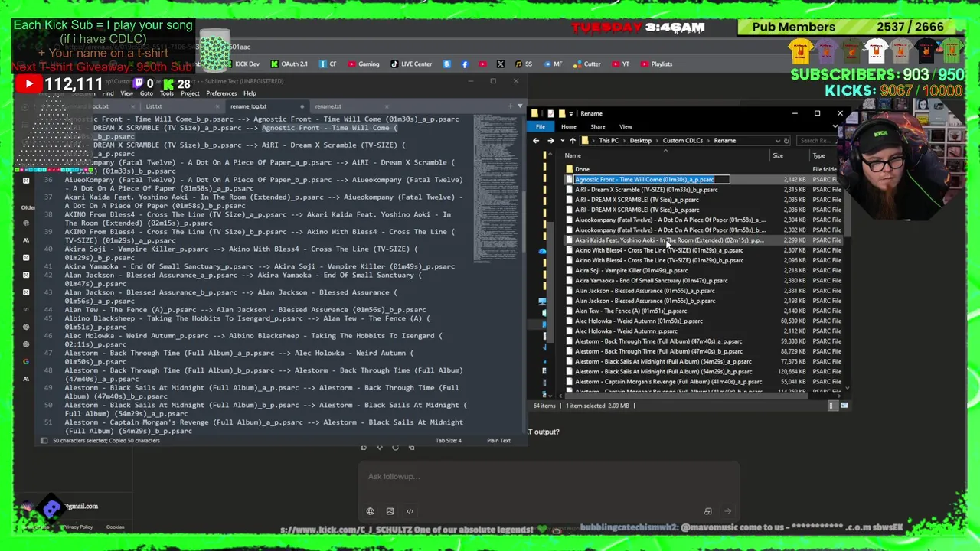
Task: Click 'Custom CDLCs' in the address breadcrumb
Action: pyautogui.click(x=683, y=141)
